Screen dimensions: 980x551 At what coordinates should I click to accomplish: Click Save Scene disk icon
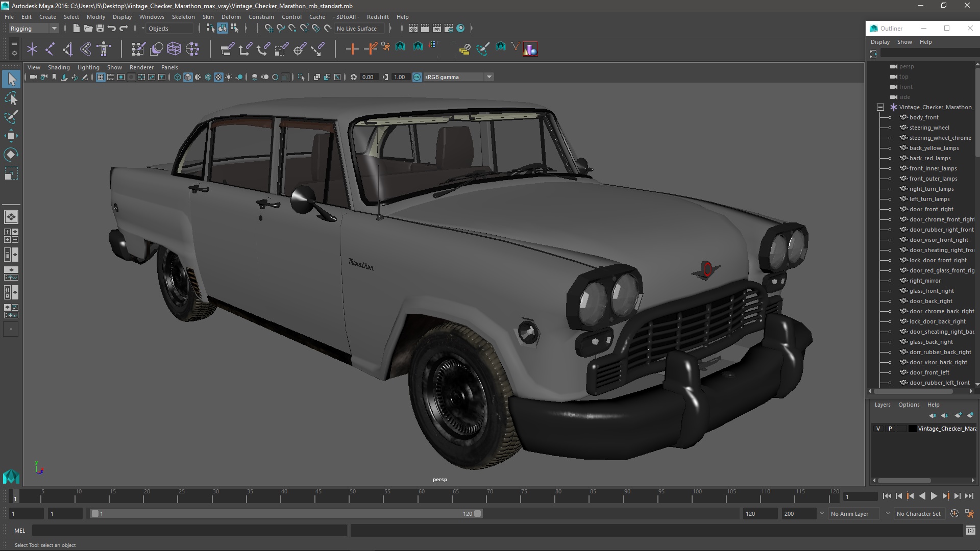100,29
